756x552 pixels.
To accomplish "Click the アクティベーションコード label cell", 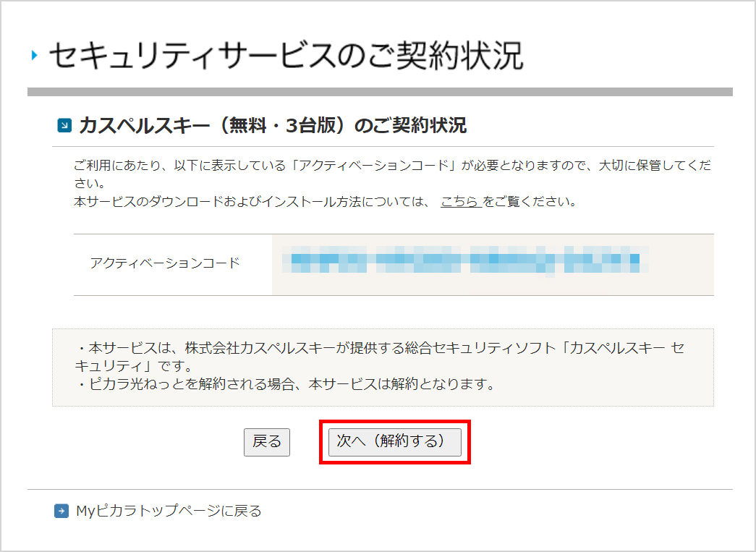I will pos(173,264).
